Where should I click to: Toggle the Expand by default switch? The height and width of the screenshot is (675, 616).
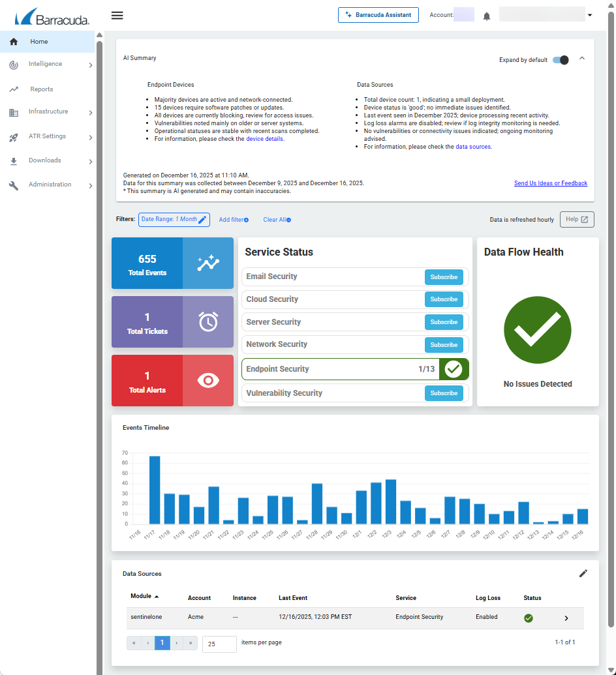point(561,60)
